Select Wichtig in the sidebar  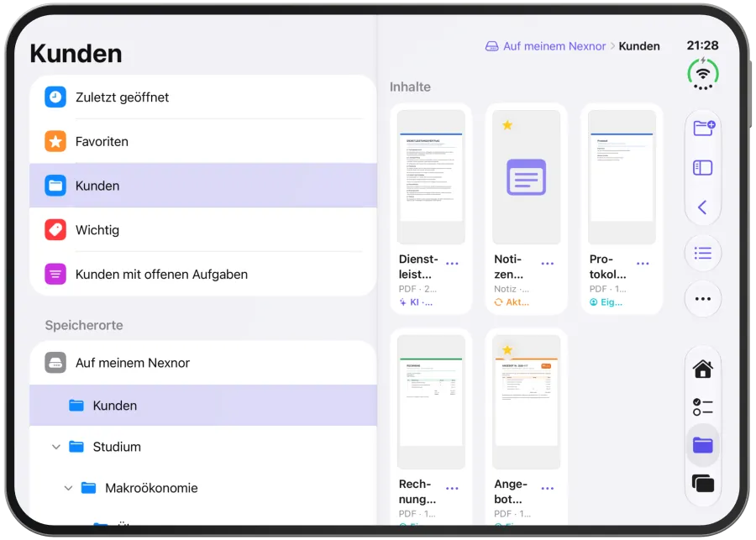pos(203,230)
